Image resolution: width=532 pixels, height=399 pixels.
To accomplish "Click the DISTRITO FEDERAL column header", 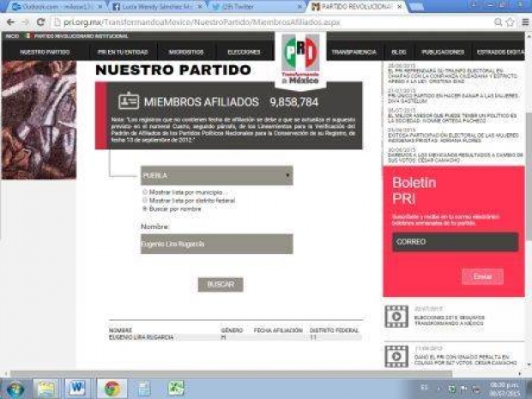I will (x=334, y=330).
